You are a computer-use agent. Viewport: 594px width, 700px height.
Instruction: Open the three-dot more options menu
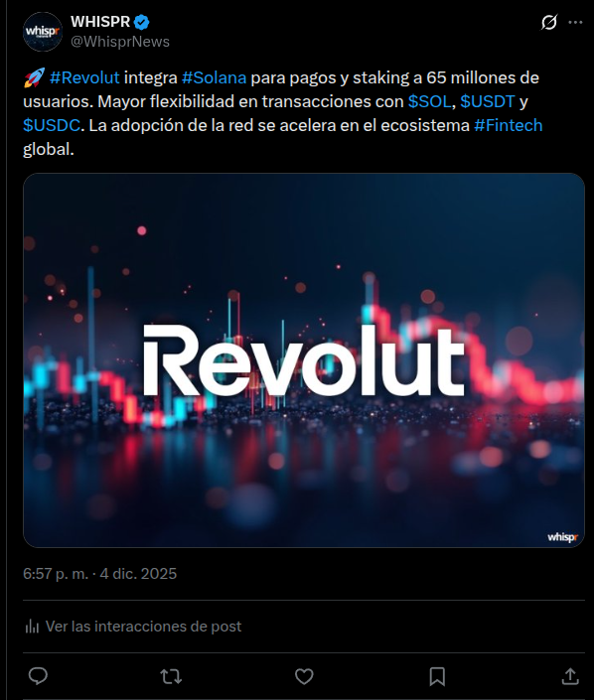(x=575, y=22)
